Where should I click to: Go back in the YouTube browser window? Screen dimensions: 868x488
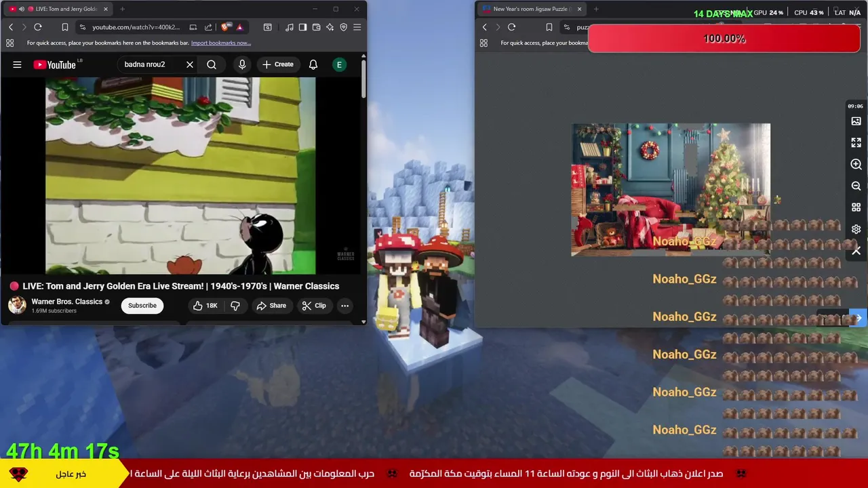[x=11, y=27]
